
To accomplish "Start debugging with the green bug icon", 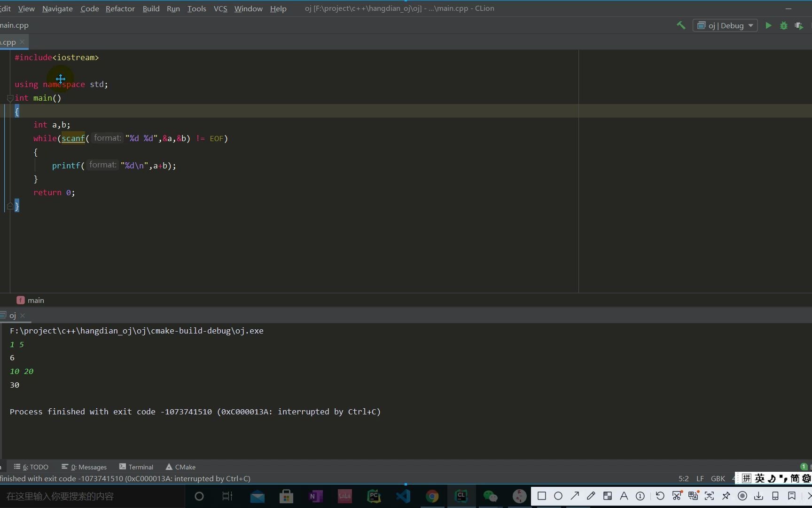I will point(783,25).
